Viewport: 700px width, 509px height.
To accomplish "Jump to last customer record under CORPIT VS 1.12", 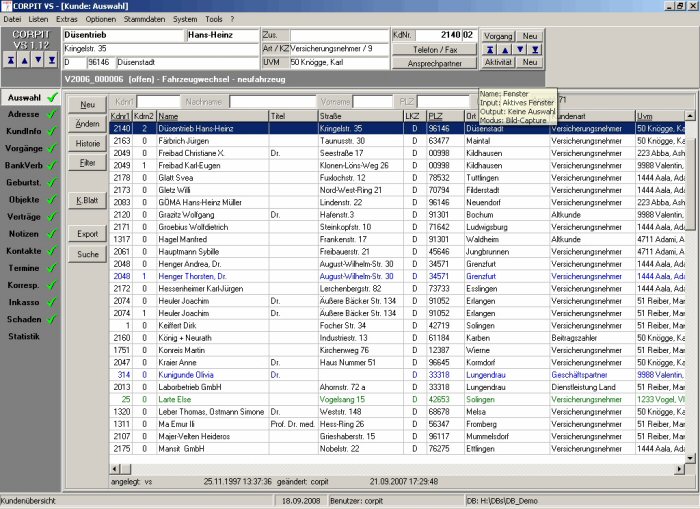I will (52, 60).
